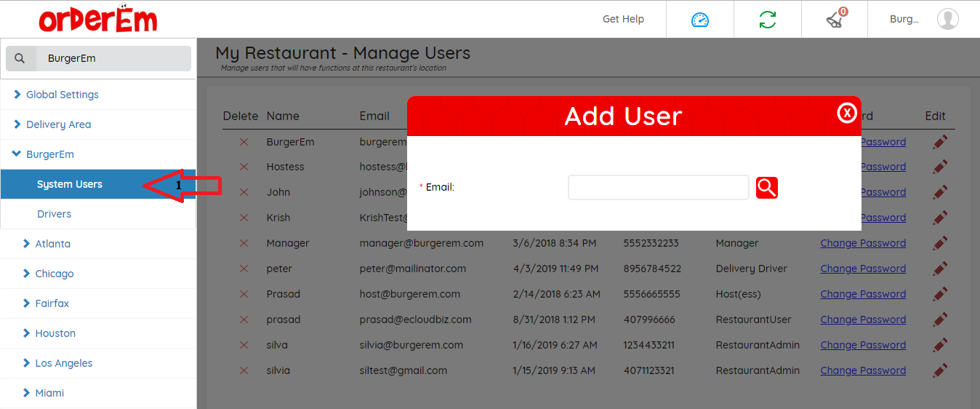Open the notifications icon with badge
Viewport: 980px width, 409px height.
point(835,20)
